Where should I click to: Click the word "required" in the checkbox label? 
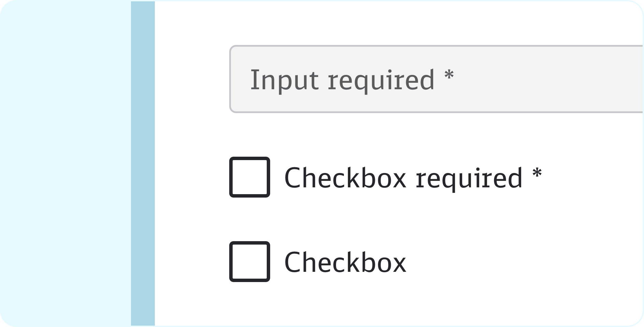pos(469,178)
